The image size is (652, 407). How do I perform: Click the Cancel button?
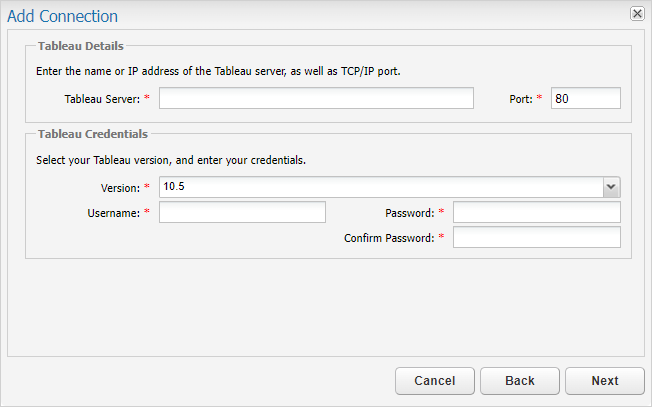tap(435, 380)
